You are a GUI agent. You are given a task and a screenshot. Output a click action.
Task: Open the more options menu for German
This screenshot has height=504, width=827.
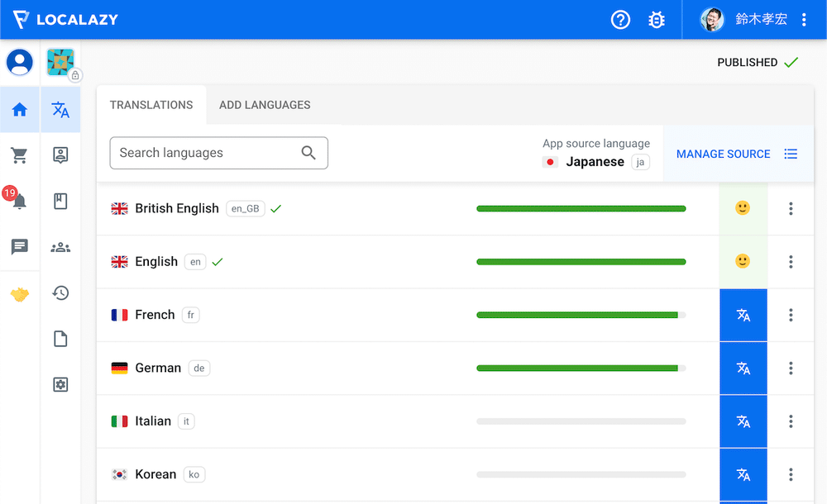[791, 368]
